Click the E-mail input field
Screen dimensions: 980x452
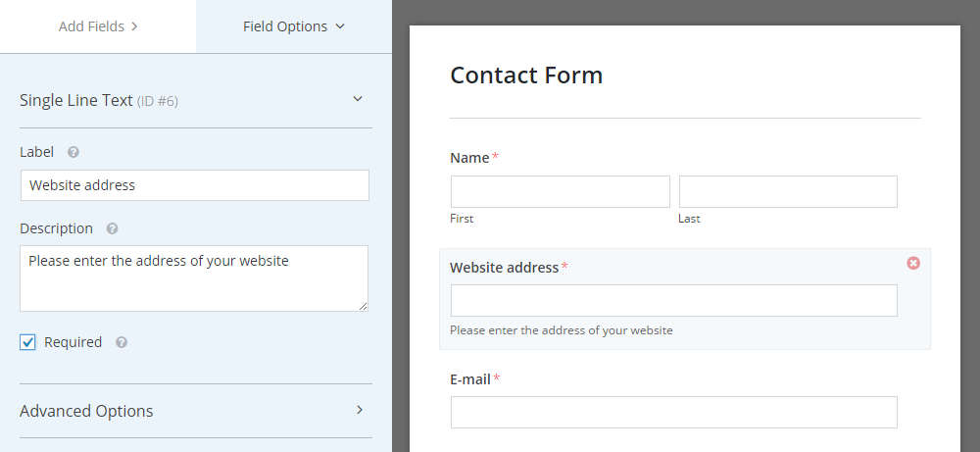674,412
